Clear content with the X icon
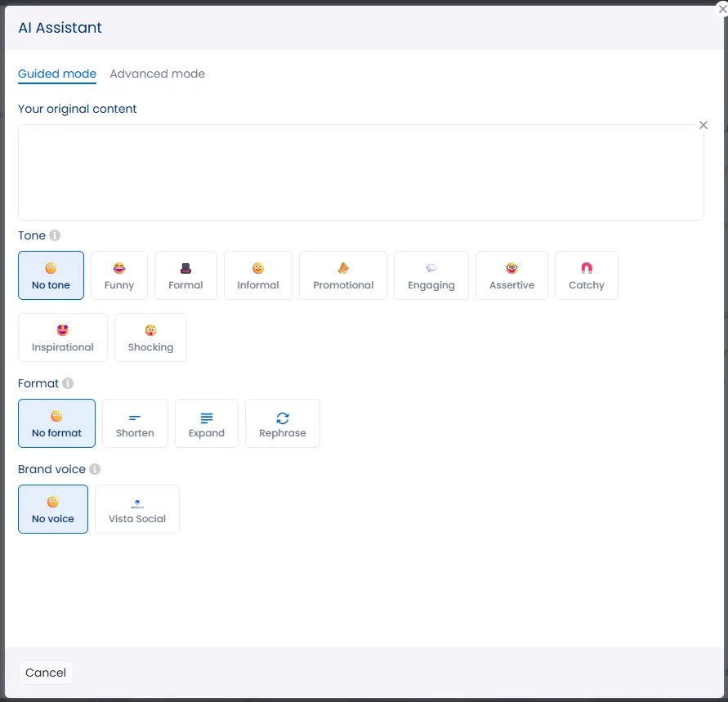728x702 pixels. tap(703, 125)
